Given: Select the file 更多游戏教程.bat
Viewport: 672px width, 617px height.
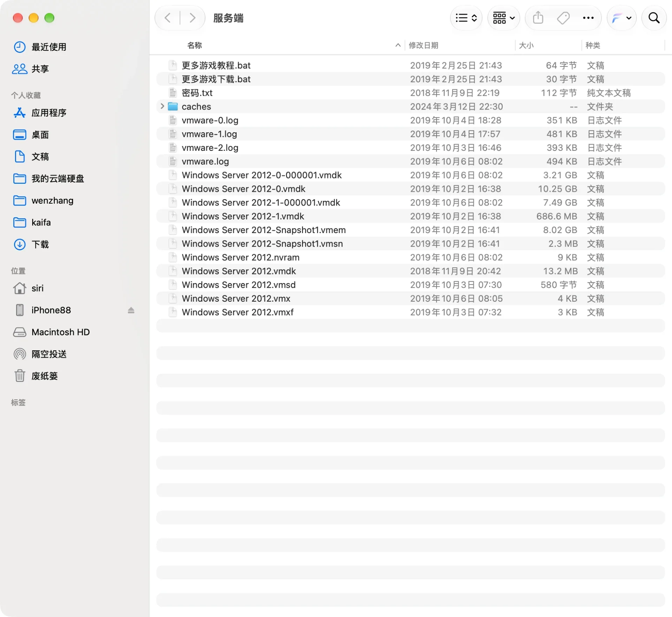Looking at the screenshot, I should (x=411, y=65).
